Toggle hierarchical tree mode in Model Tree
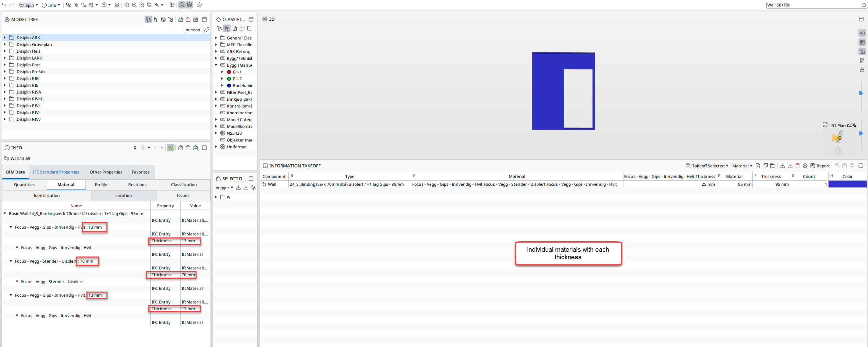868x347 pixels. point(148,19)
